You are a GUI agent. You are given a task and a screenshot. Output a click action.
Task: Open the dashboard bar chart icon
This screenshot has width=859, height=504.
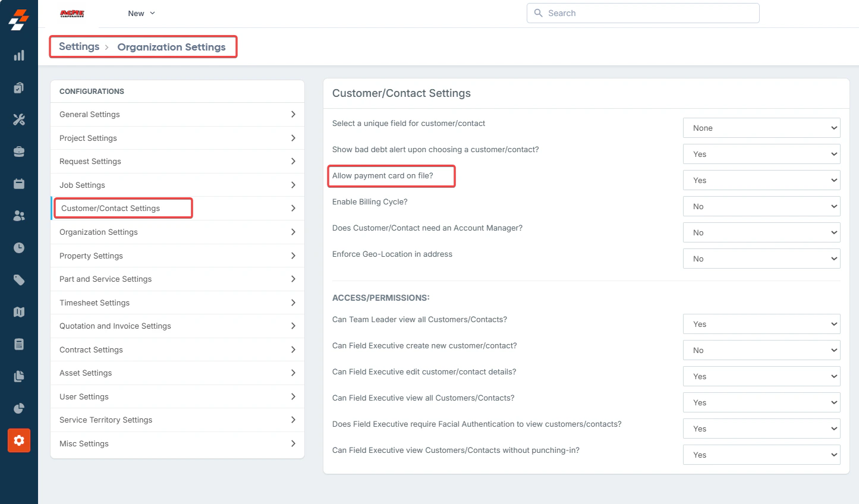[19, 55]
